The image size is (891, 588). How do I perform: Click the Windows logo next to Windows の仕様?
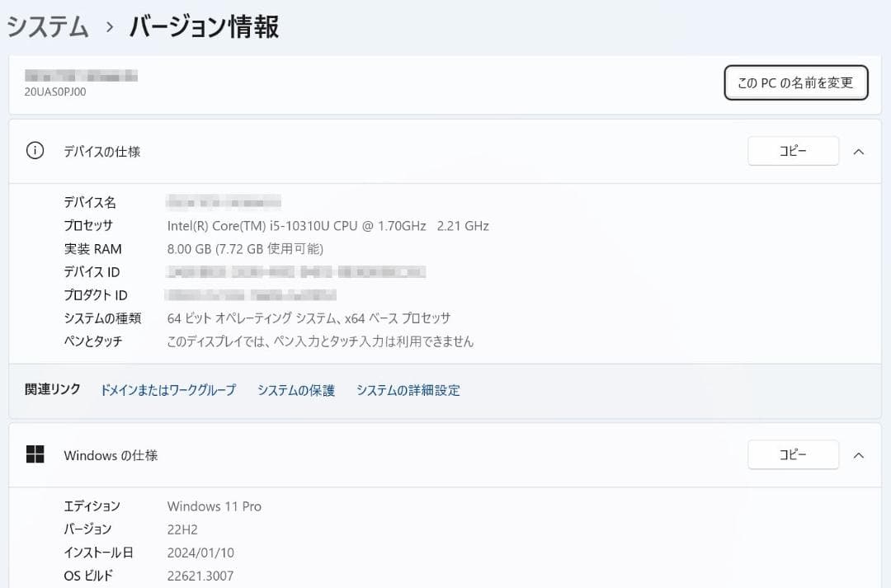click(36, 454)
